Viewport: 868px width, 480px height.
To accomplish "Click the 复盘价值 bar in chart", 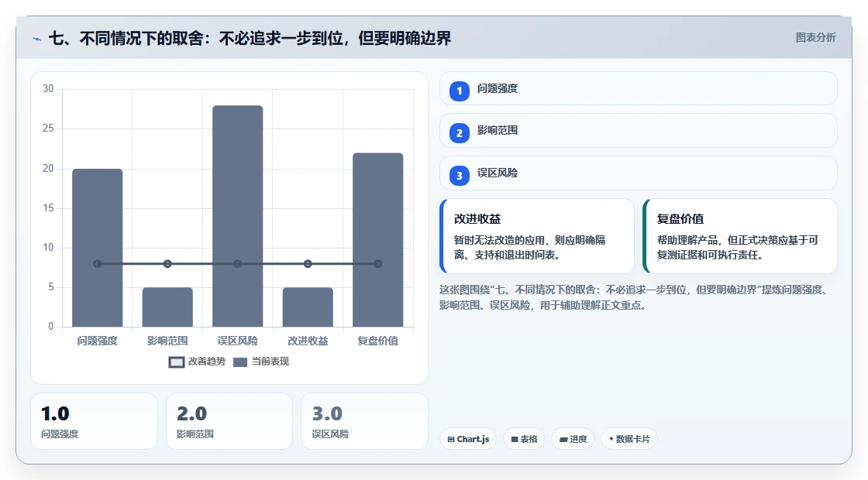I will tap(378, 240).
